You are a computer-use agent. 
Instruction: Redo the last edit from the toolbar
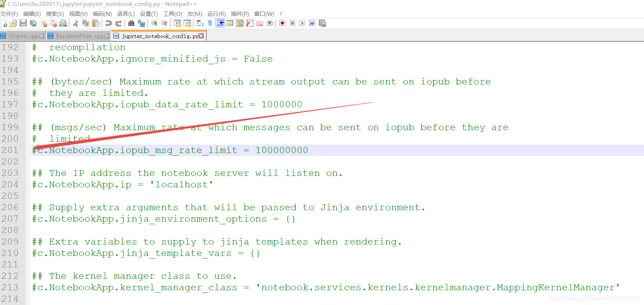(118, 23)
